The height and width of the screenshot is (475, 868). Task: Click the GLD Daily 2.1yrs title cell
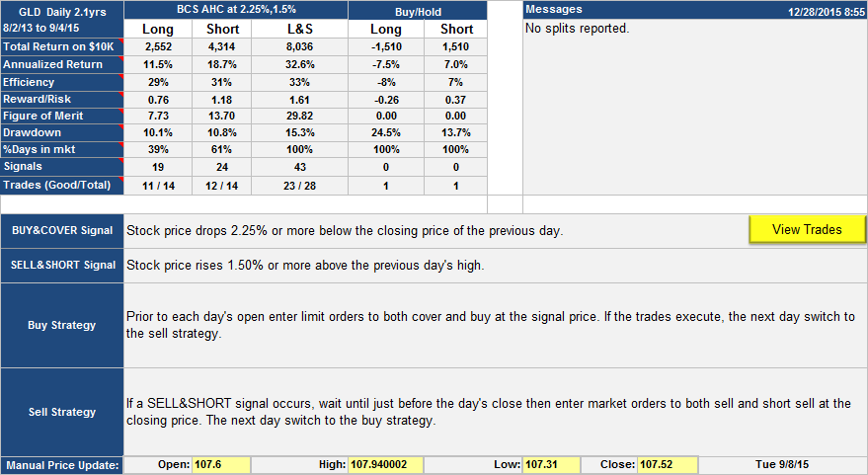click(x=62, y=10)
